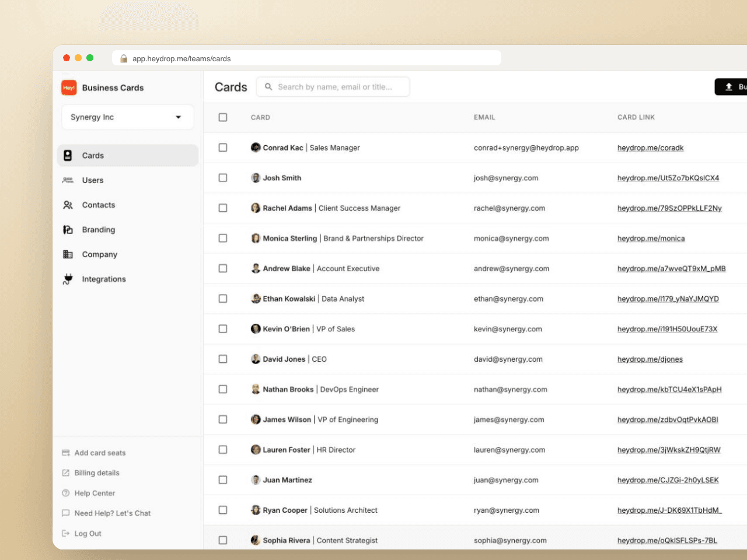The height and width of the screenshot is (560, 747).
Task: Open the Synergy Inc team dropdown
Action: click(127, 117)
